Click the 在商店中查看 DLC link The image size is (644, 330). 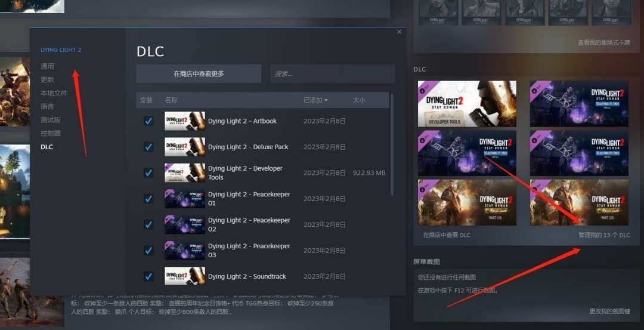pyautogui.click(x=447, y=235)
